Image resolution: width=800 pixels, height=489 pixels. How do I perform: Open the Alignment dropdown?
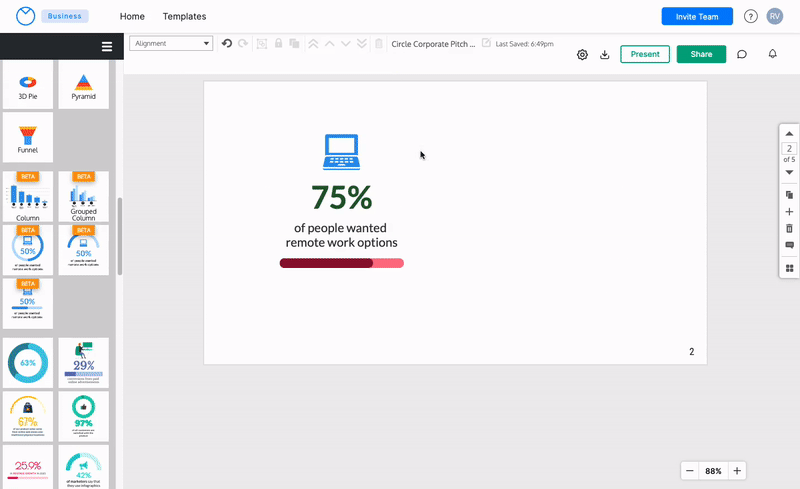172,44
